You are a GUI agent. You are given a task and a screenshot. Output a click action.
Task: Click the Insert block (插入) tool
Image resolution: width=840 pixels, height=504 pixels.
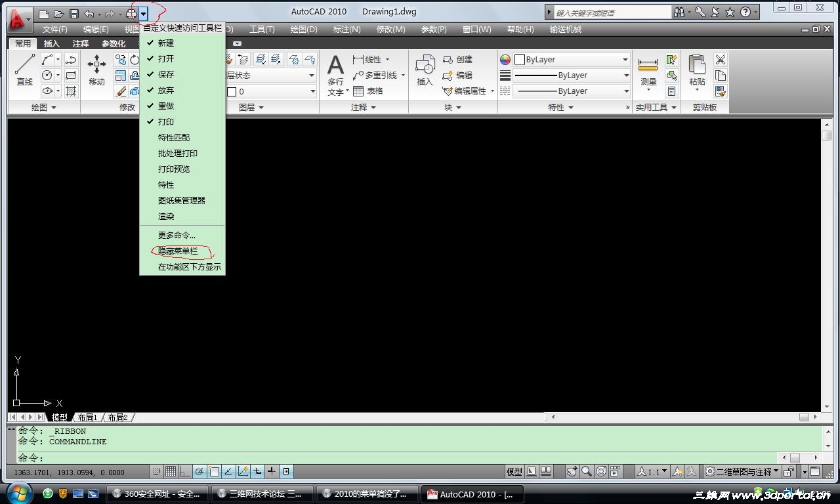point(425,70)
